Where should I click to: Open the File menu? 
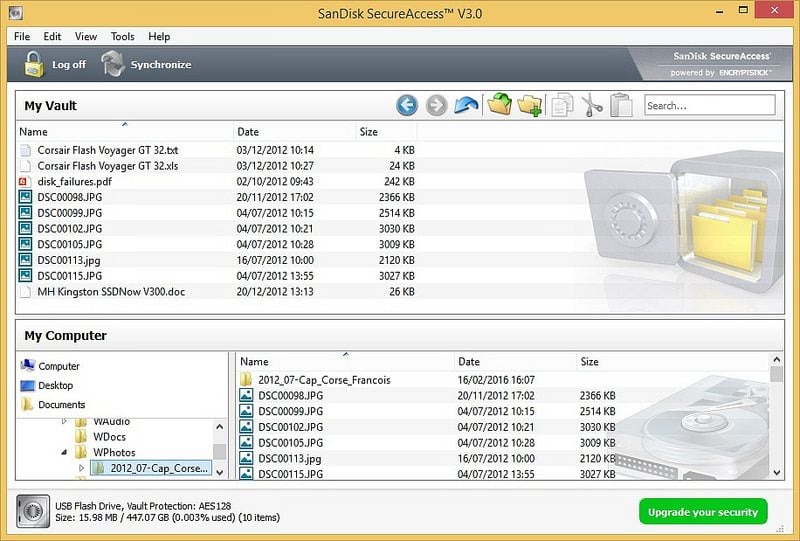(22, 37)
